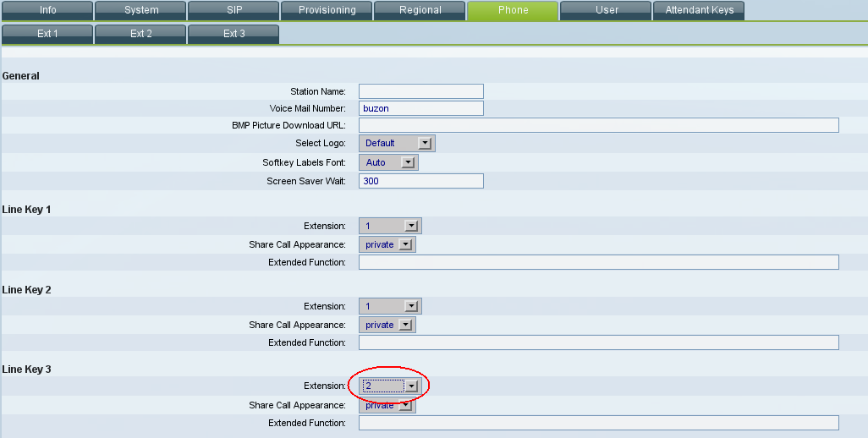Image resolution: width=868 pixels, height=438 pixels.
Task: Switch to Attendant Keys tab
Action: pyautogui.click(x=698, y=11)
